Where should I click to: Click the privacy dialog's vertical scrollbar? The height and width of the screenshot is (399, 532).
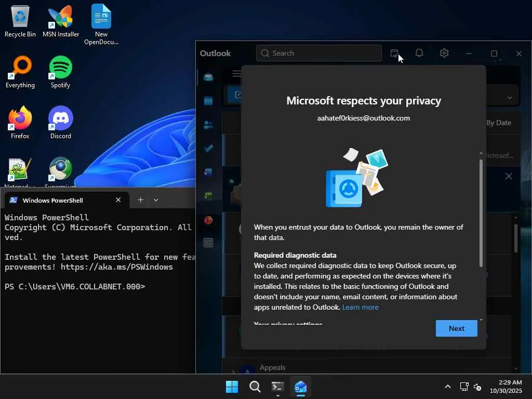[481, 213]
